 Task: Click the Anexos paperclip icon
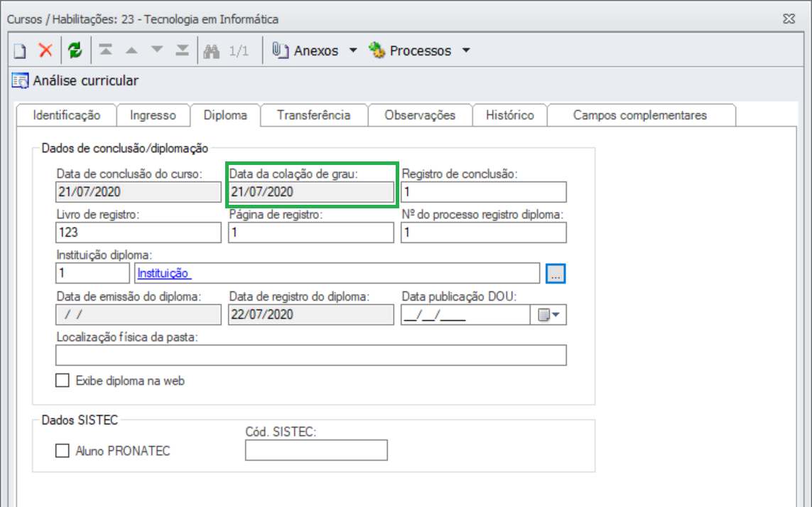[280, 50]
